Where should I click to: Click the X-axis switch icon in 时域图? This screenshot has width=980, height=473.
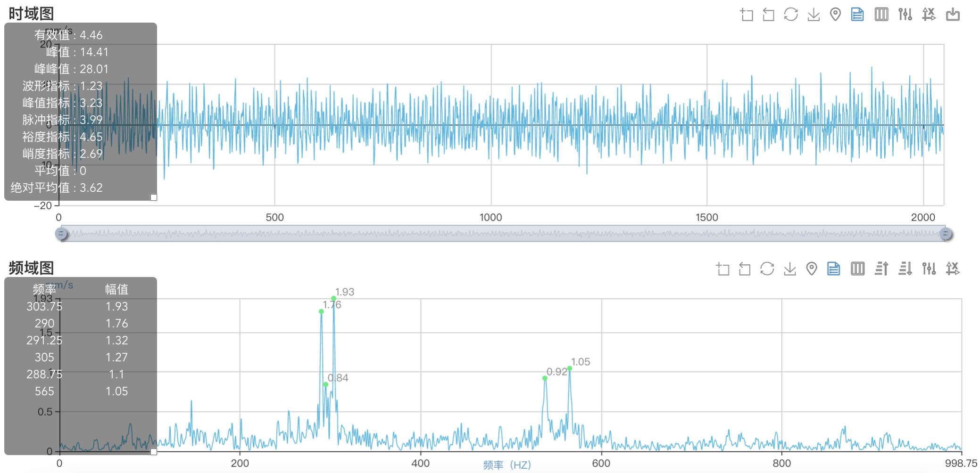tap(929, 15)
